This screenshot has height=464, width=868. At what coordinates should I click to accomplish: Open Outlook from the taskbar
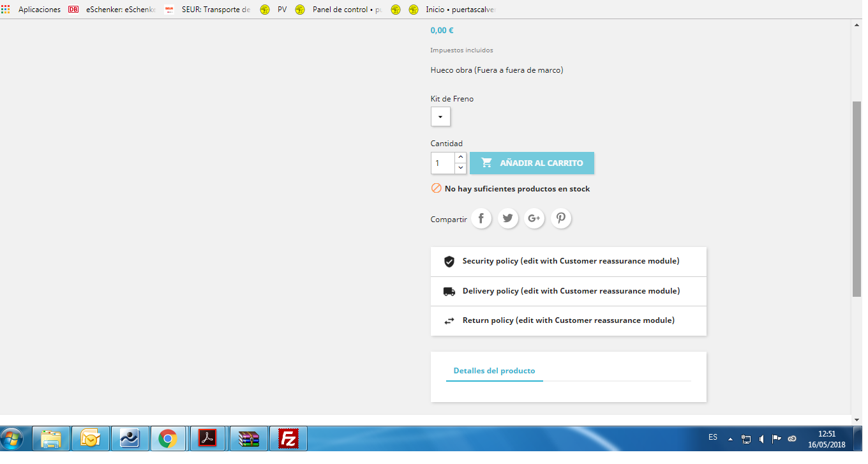(x=91, y=438)
